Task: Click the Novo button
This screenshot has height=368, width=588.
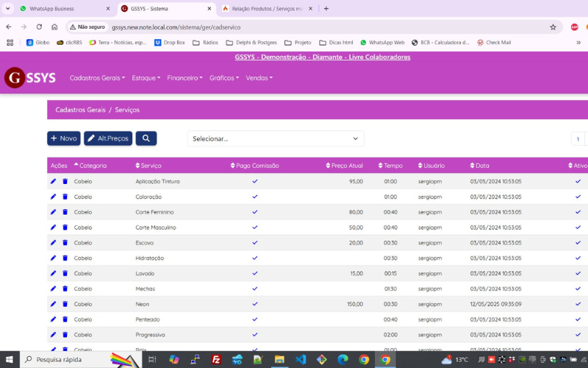Action: (64, 138)
